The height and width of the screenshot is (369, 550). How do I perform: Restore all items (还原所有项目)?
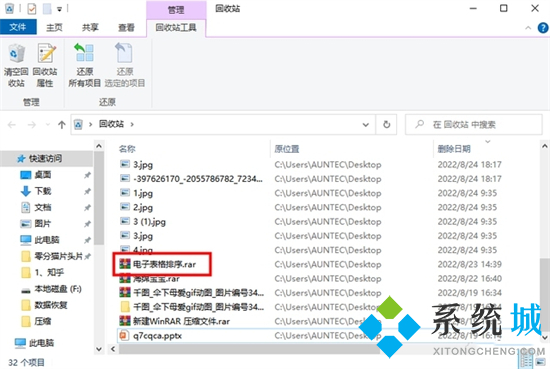tap(84, 66)
